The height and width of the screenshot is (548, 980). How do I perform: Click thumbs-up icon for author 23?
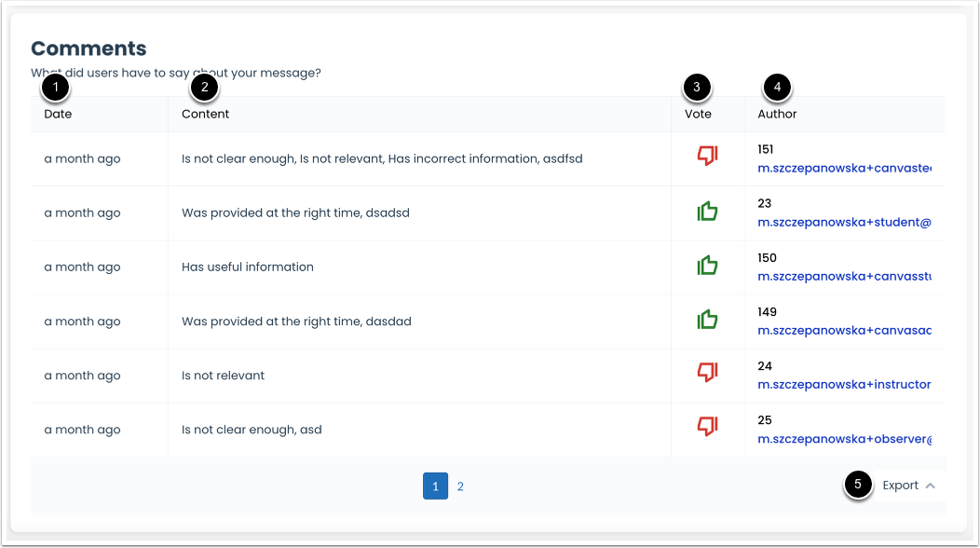click(x=707, y=212)
